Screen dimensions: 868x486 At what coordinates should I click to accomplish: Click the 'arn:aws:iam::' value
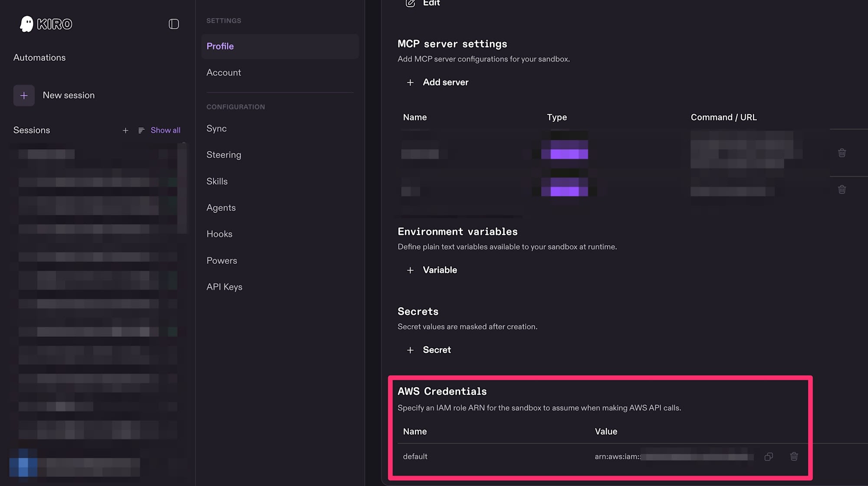pyautogui.click(x=618, y=456)
